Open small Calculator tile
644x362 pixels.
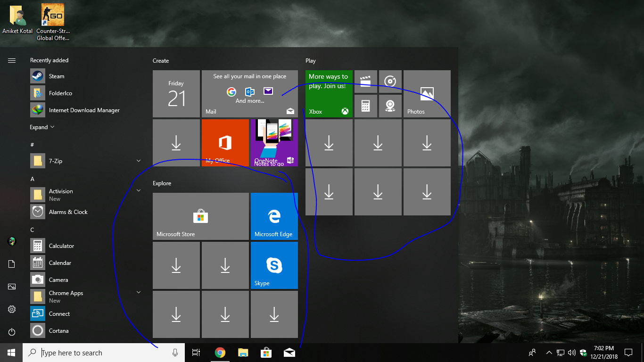coord(366,106)
